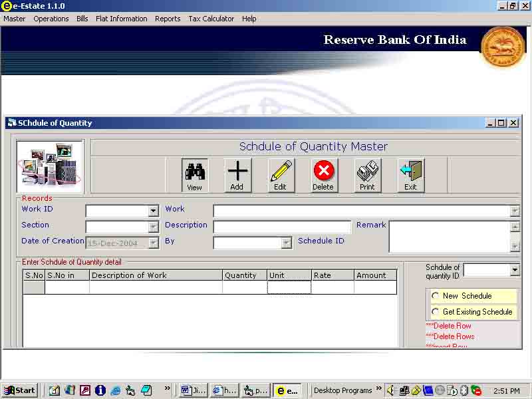Click the blue info quick launch icon

(x=100, y=390)
